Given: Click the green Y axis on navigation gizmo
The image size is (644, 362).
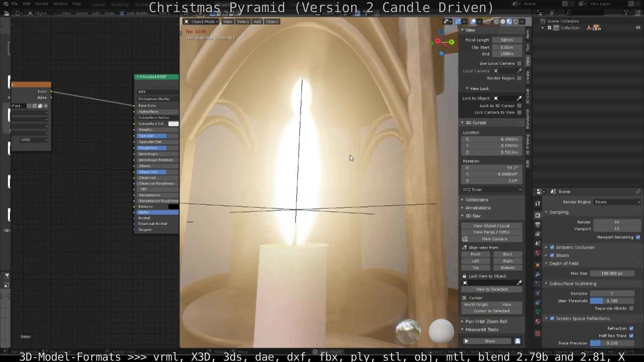Looking at the screenshot, I should pyautogui.click(x=452, y=42).
